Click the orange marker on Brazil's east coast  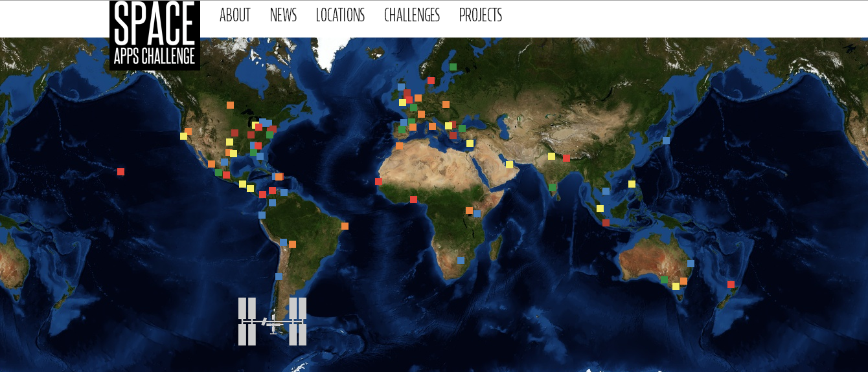click(345, 226)
